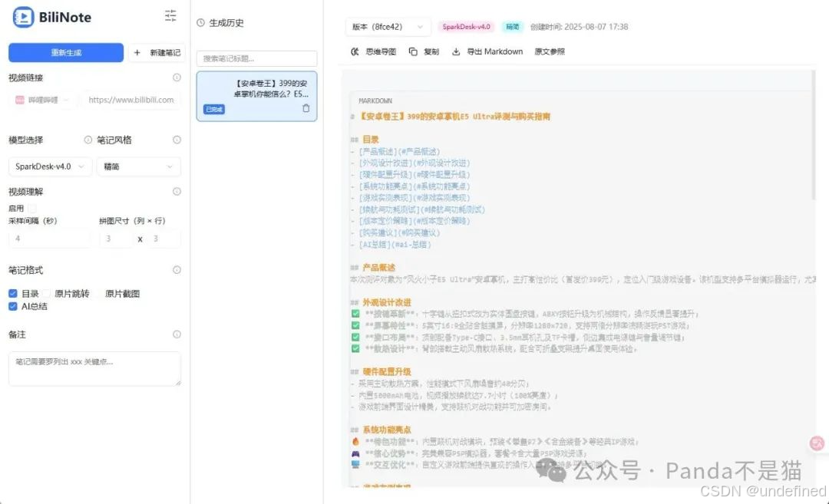Viewport: 829px width, 504px height.
Task: Open the settings sliders icon next to BiliNote
Action: (170, 15)
